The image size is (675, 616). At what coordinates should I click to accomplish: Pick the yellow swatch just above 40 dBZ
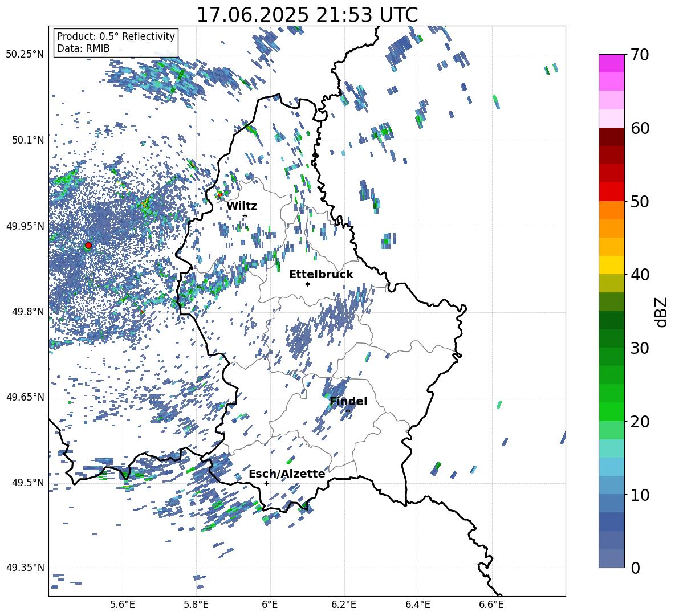(x=612, y=266)
